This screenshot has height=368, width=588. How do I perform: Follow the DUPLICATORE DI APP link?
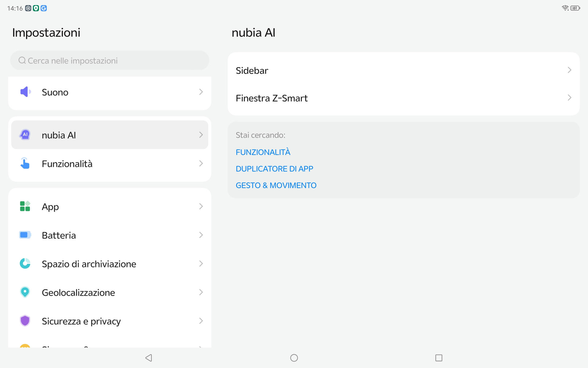coord(274,169)
